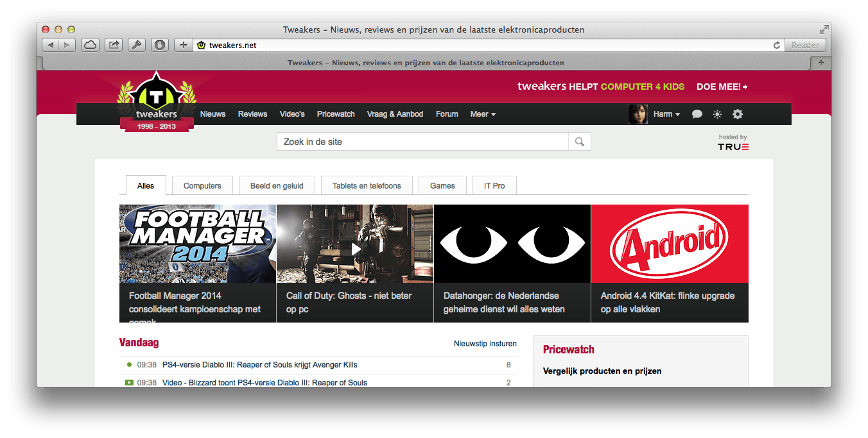Click Android 4.4 KitKat headline text
This screenshot has width=868, height=438.
click(x=668, y=303)
